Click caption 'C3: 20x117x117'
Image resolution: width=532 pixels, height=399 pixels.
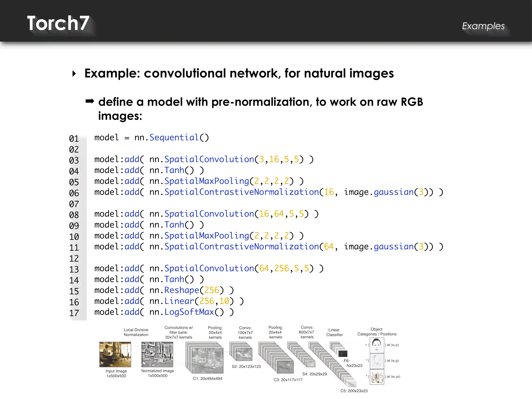(x=288, y=380)
